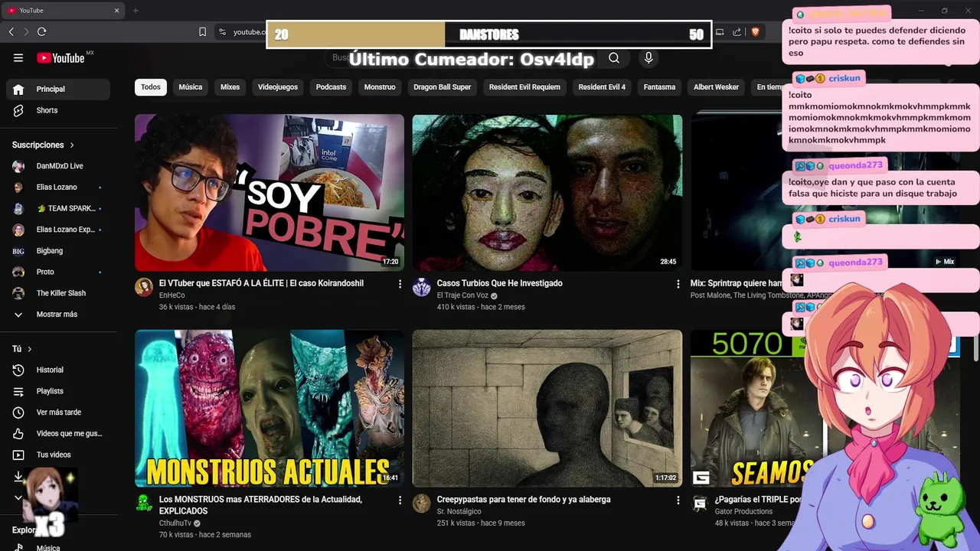Open Ver más tarde in sidebar
980x551 pixels.
coord(58,412)
